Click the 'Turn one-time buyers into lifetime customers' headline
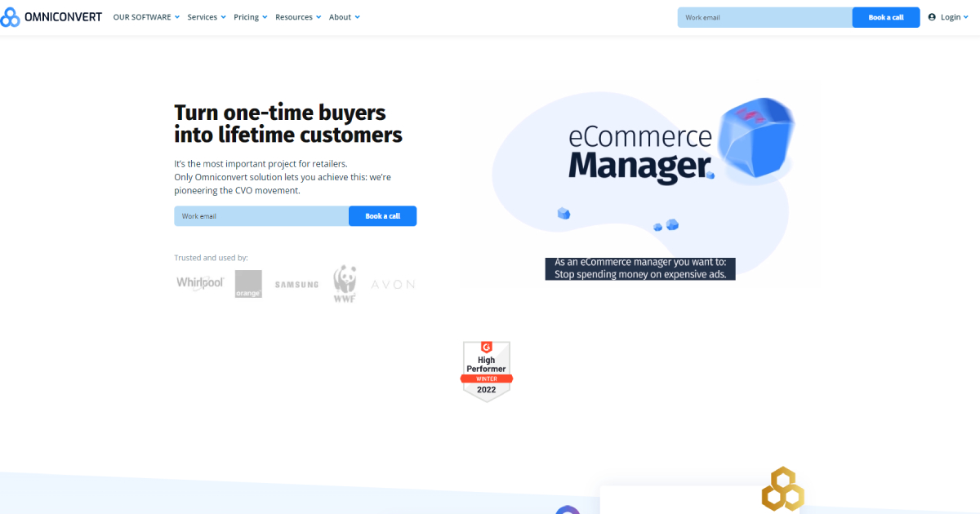Image resolution: width=980 pixels, height=514 pixels. tap(288, 123)
